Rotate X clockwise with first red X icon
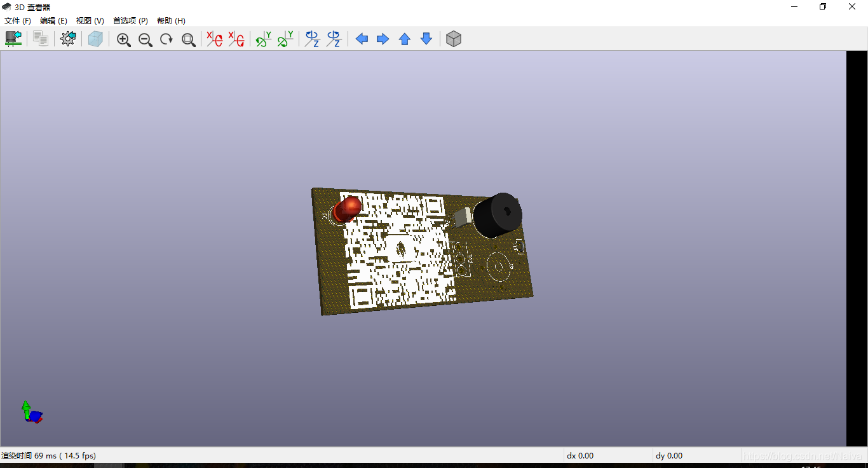The height and width of the screenshot is (468, 868). click(215, 39)
